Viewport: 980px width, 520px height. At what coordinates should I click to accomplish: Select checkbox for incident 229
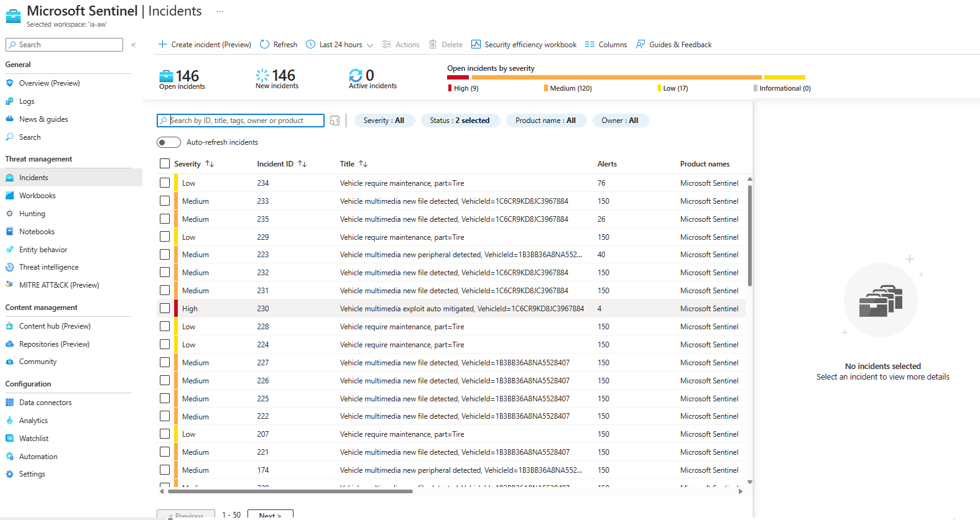(165, 237)
